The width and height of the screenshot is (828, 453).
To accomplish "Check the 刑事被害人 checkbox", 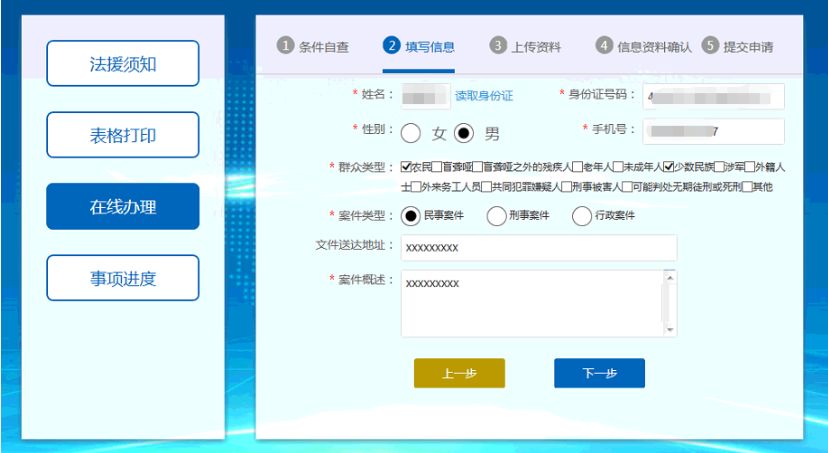I will coord(567,186).
